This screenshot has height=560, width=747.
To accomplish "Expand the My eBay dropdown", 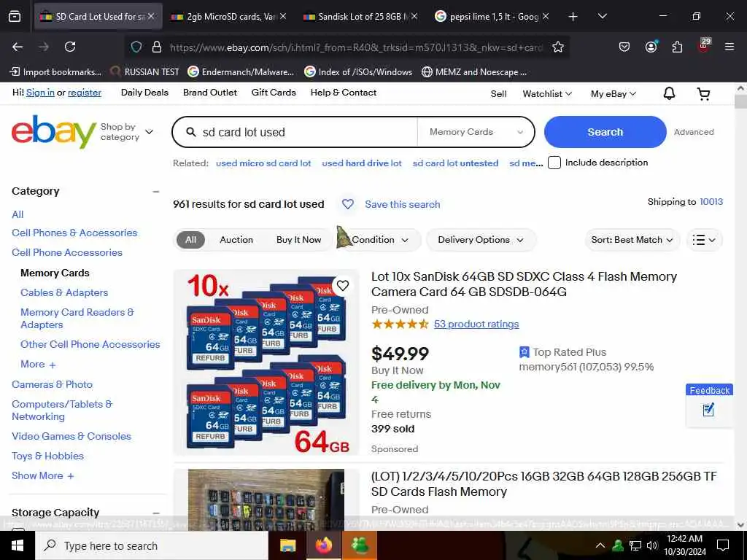I will [x=613, y=94].
